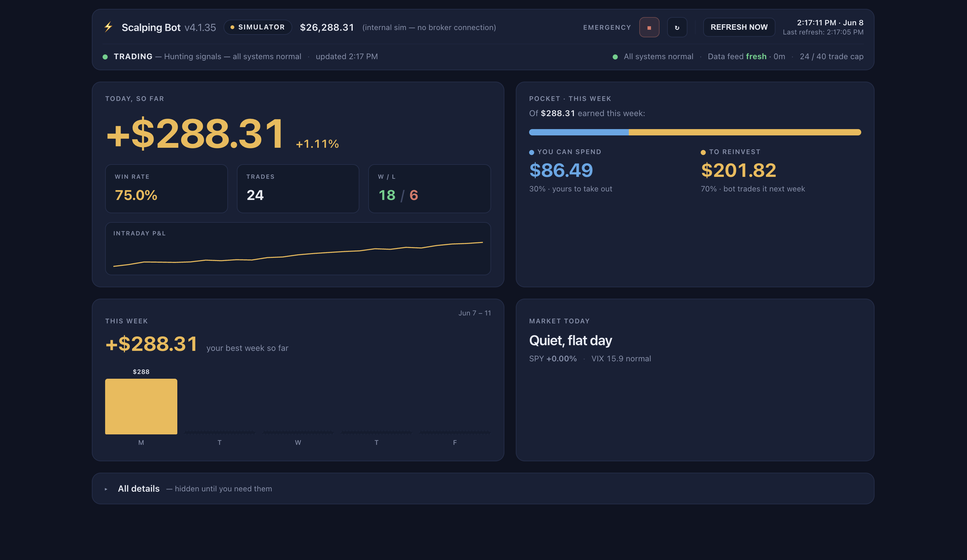This screenshot has height=560, width=967.
Task: Click the Monday $288 bar
Action: (x=141, y=406)
